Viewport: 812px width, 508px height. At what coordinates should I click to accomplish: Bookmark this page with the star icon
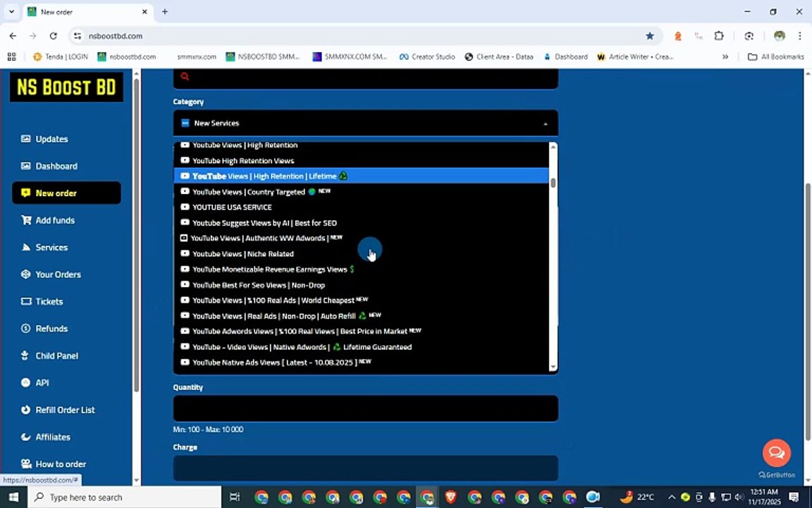[649, 36]
